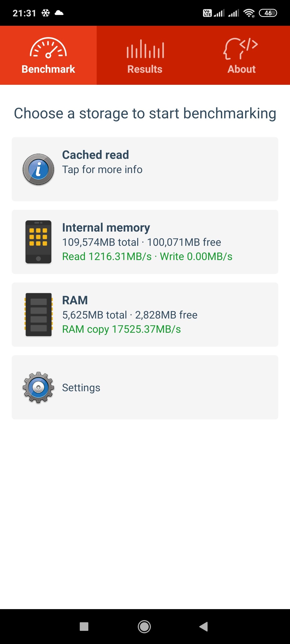Open recent apps with the square button
The image size is (290, 644).
coord(84,627)
